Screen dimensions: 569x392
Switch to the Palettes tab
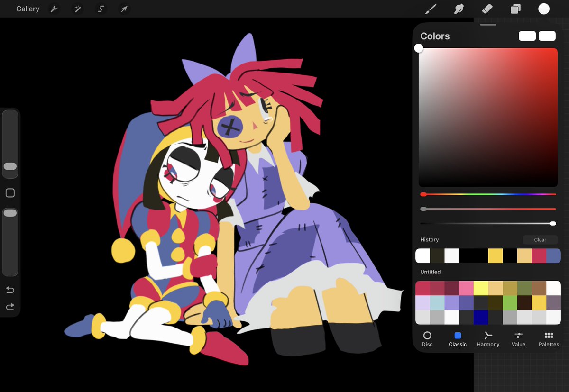549,339
